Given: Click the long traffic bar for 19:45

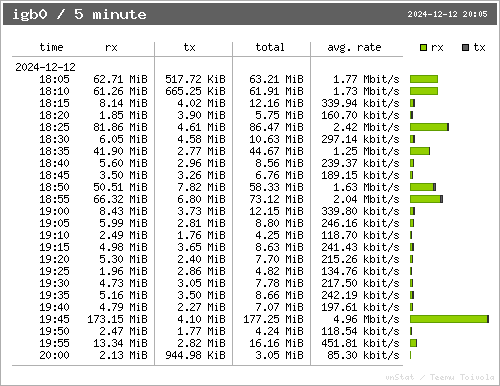Looking at the screenshot, I should pyautogui.click(x=449, y=319).
